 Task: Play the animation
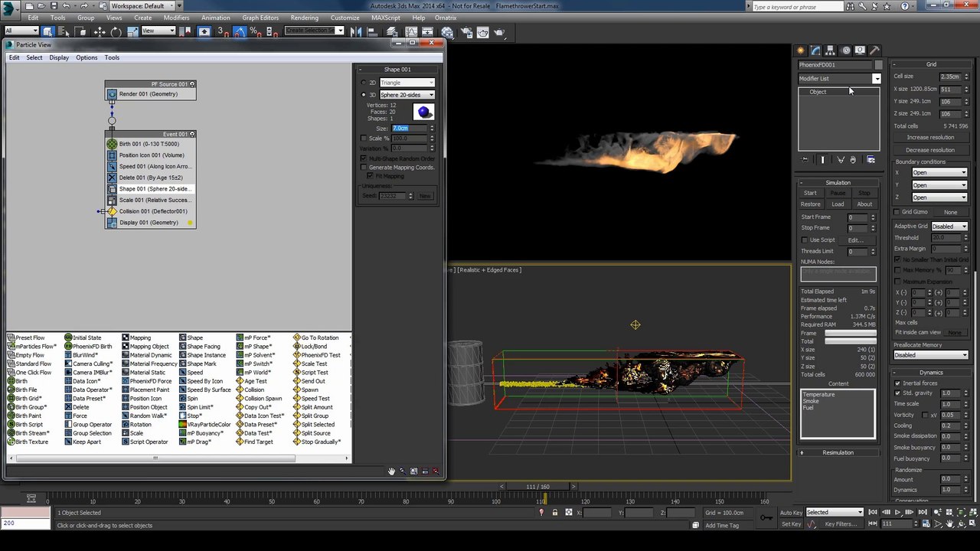[x=897, y=512]
